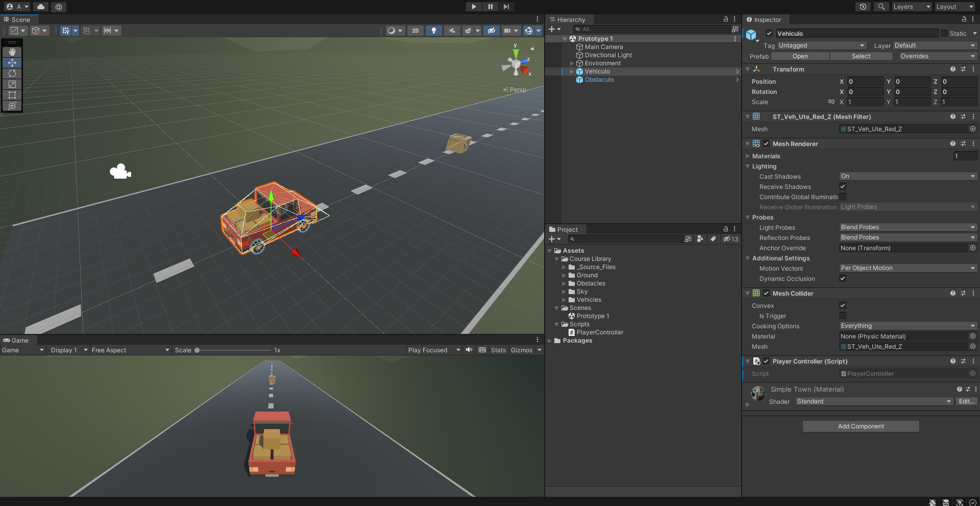
Task: Uncheck Receive Shadows checkbox
Action: tap(843, 187)
